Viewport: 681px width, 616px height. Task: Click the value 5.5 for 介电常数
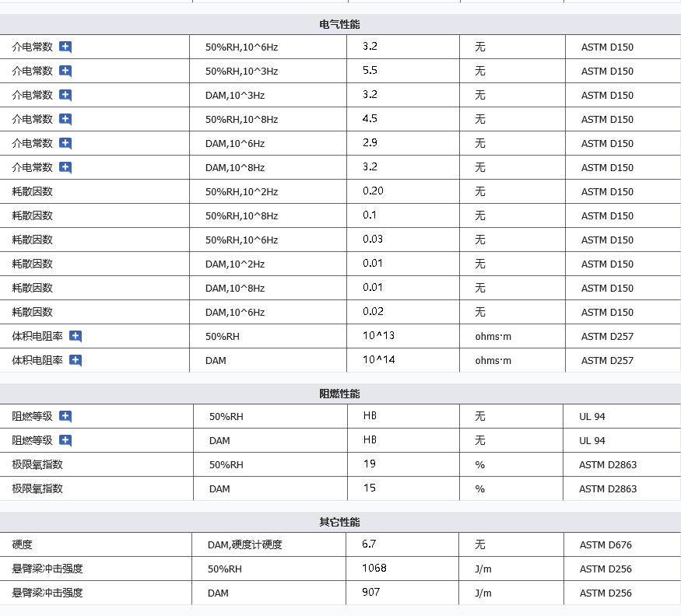click(370, 70)
